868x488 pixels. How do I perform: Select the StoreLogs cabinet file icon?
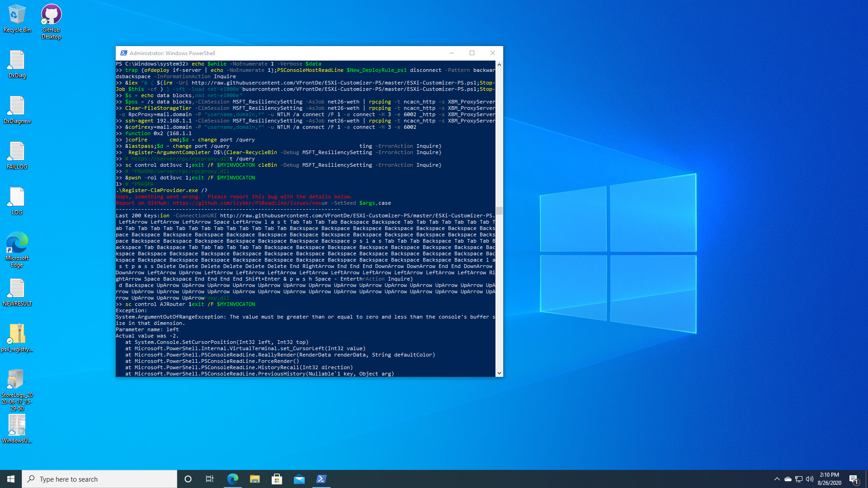[x=17, y=390]
